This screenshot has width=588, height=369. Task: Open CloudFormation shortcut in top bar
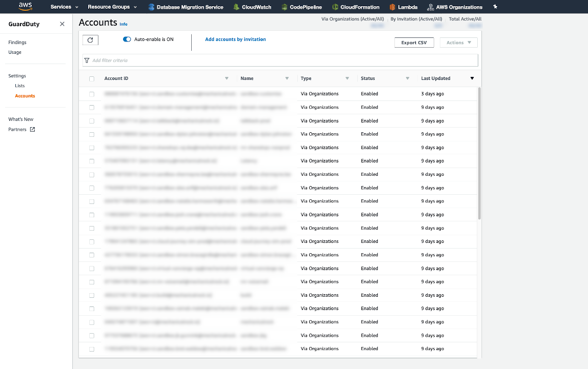coord(356,7)
